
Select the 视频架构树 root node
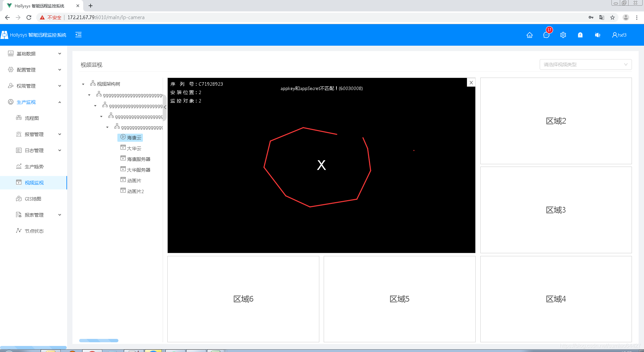(x=105, y=84)
